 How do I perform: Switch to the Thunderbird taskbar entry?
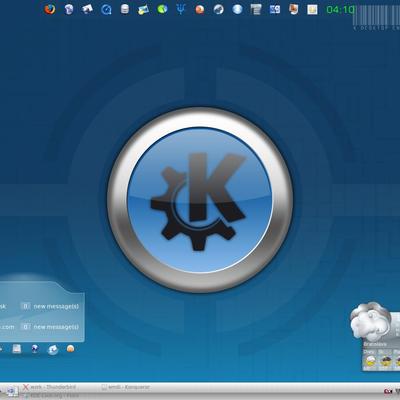click(49, 387)
